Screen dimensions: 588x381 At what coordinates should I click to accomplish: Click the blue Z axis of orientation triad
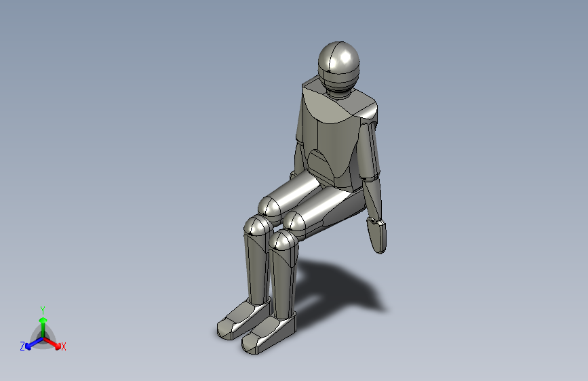point(34,343)
